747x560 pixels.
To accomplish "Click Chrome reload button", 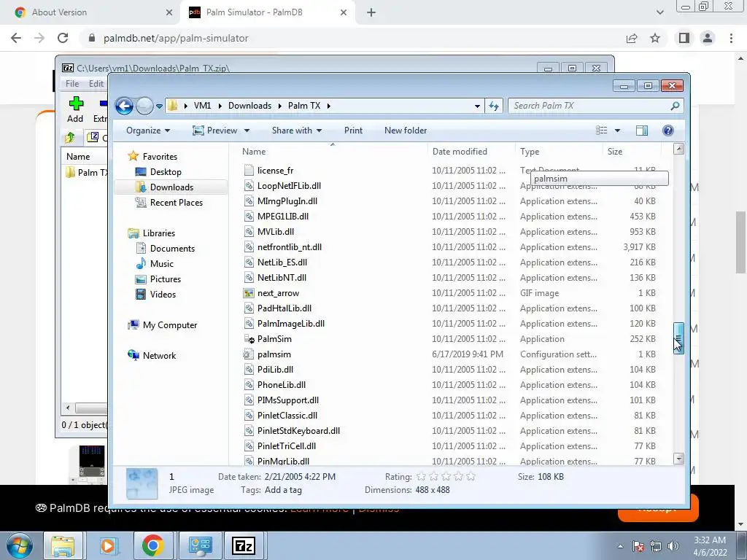I will tap(63, 38).
